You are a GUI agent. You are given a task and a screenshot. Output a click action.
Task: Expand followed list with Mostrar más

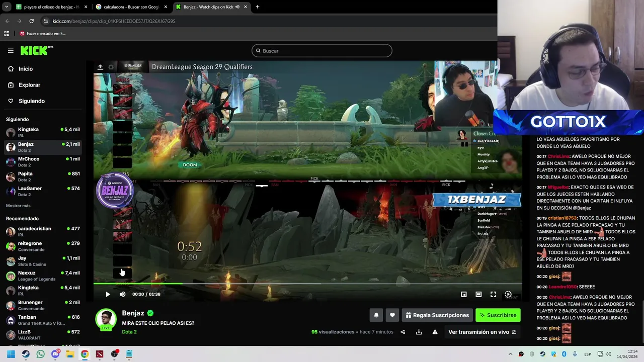[x=18, y=206]
